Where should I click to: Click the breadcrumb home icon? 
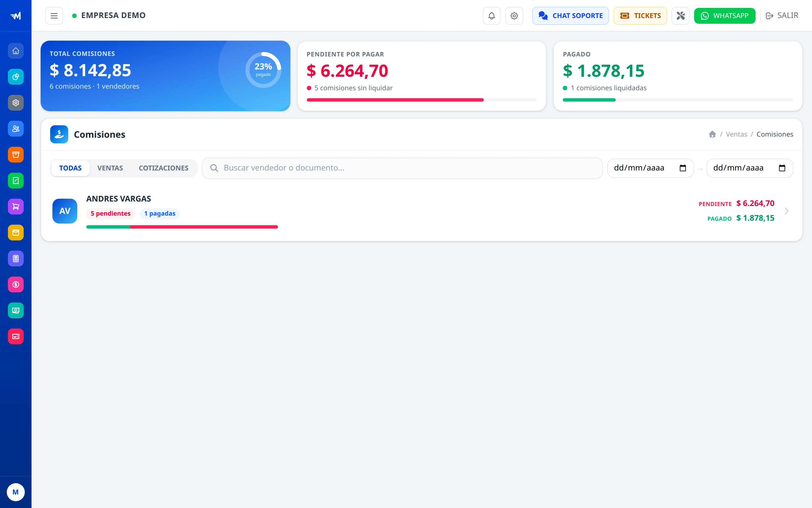click(x=712, y=134)
